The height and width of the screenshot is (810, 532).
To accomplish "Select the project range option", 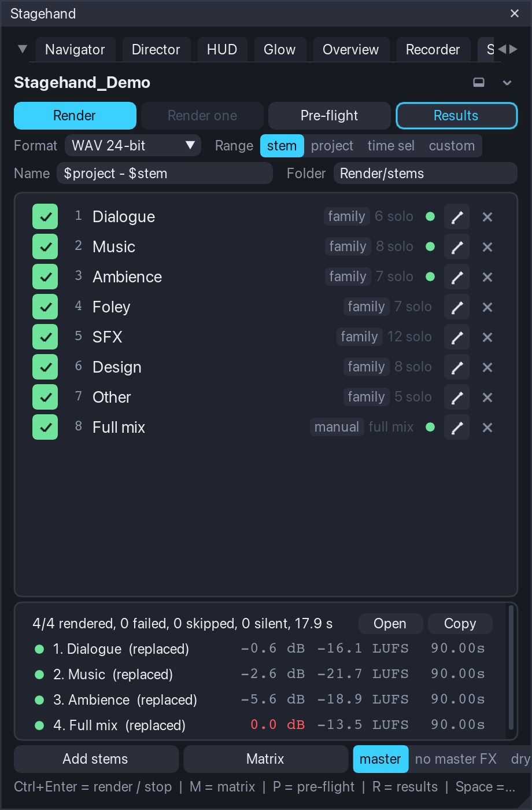I will coord(332,146).
